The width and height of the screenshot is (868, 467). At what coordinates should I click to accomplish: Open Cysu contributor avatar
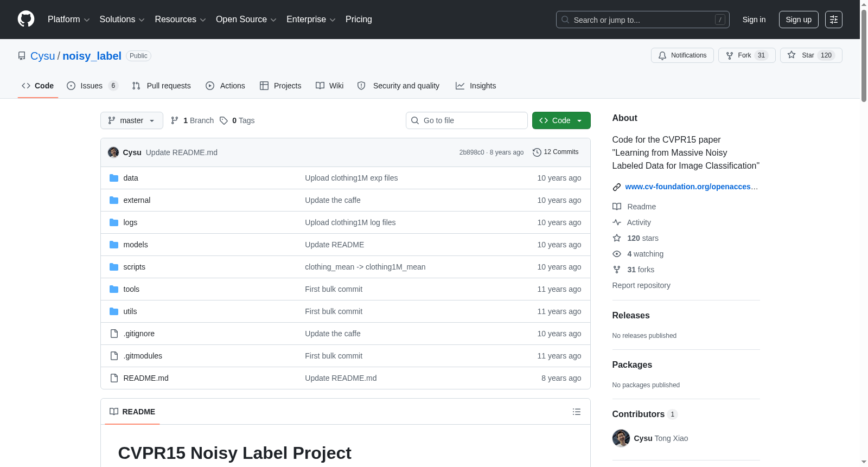click(621, 438)
